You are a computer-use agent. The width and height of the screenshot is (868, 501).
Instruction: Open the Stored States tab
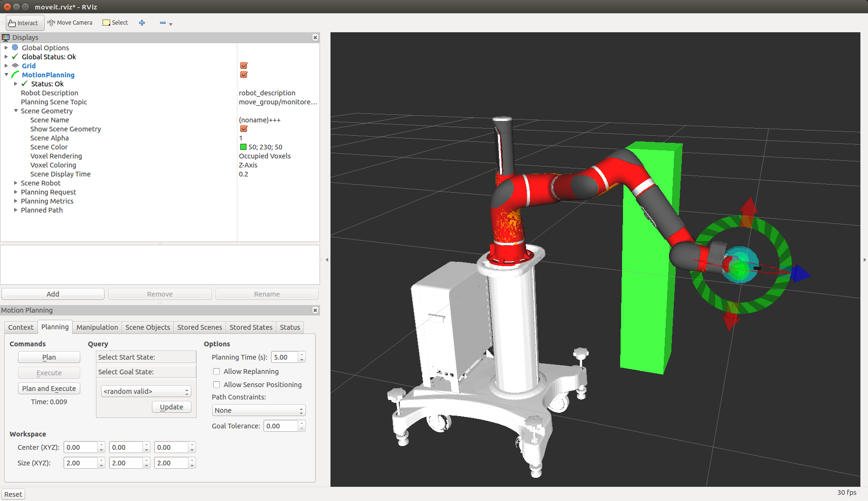[x=251, y=327]
